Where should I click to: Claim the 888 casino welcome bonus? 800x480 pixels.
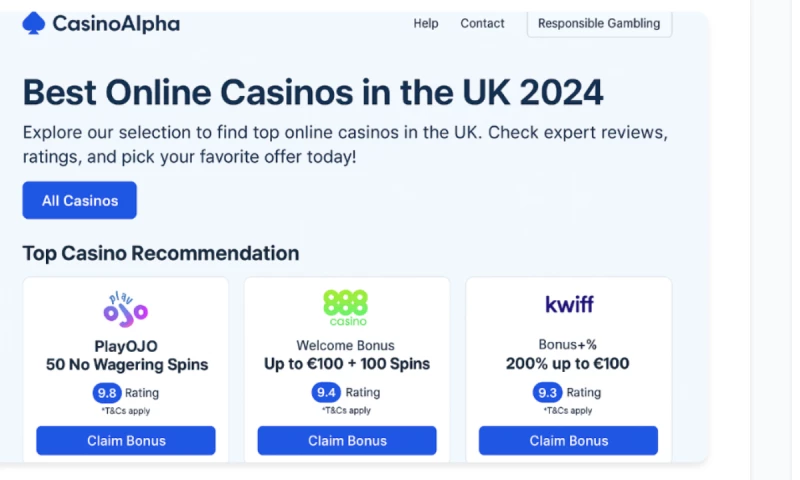pos(347,441)
